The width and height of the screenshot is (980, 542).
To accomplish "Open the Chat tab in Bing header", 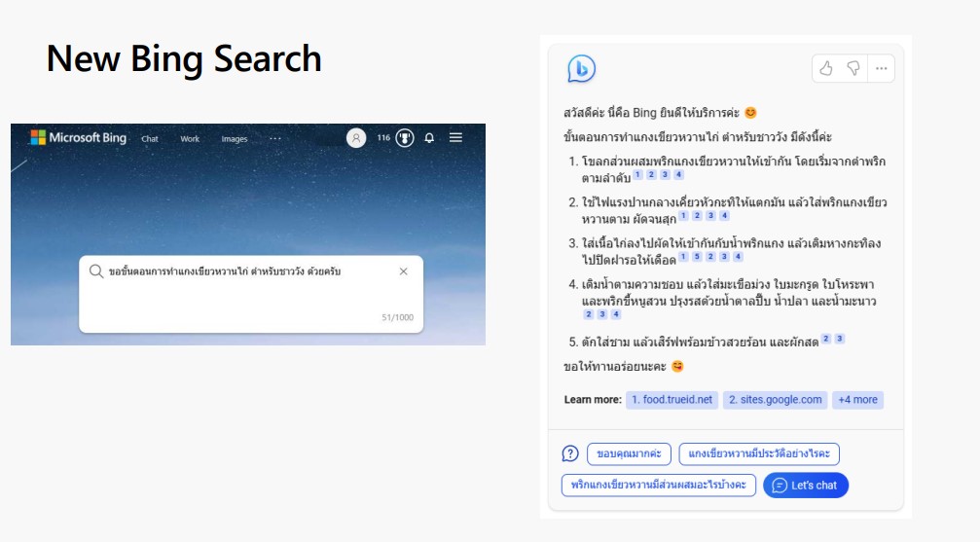I will click(x=150, y=139).
